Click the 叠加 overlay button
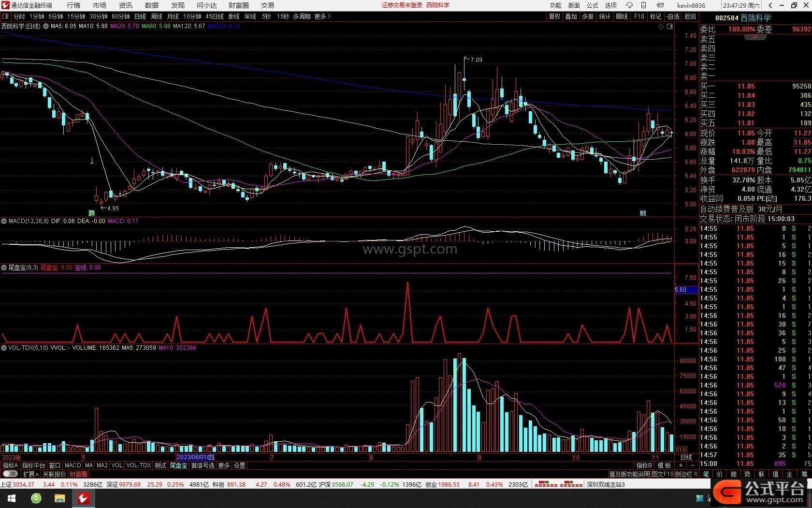This screenshot has width=812, height=508. [x=571, y=16]
